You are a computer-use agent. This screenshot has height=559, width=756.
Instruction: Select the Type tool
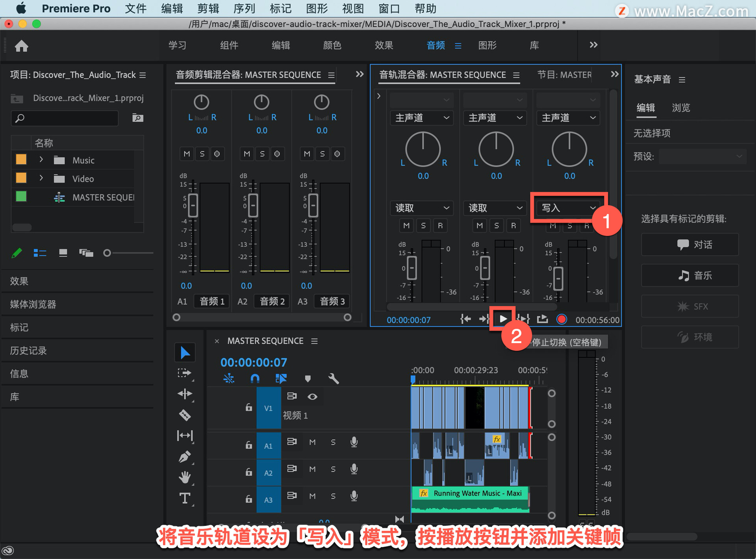tap(185, 498)
